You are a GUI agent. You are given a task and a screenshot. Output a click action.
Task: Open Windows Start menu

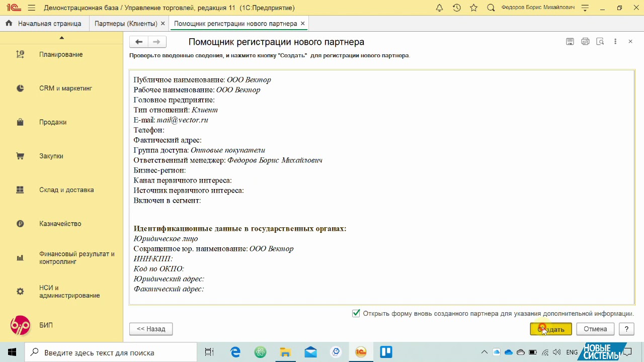point(12,352)
